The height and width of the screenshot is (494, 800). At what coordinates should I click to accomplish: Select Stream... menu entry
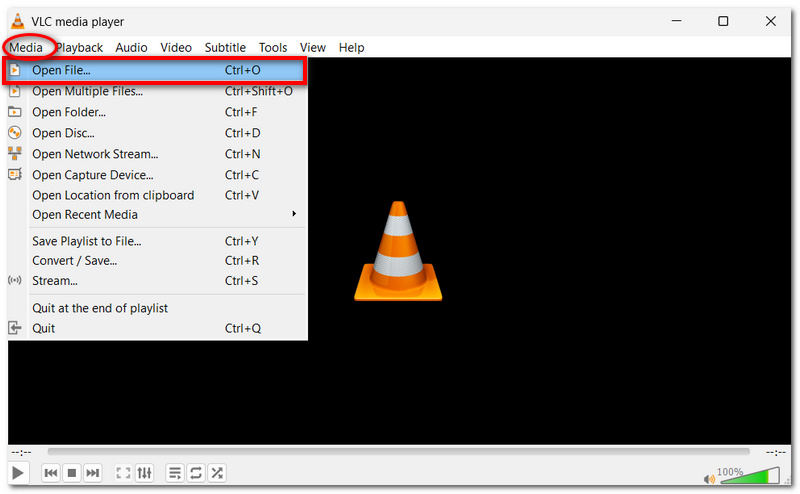coord(157,281)
